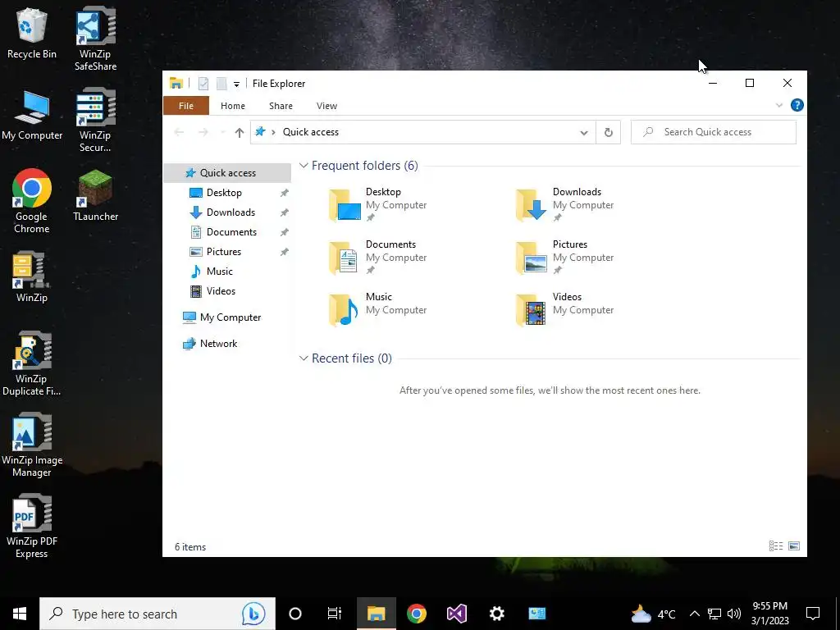The width and height of the screenshot is (840, 630).
Task: Open the File menu tab
Action: [186, 106]
